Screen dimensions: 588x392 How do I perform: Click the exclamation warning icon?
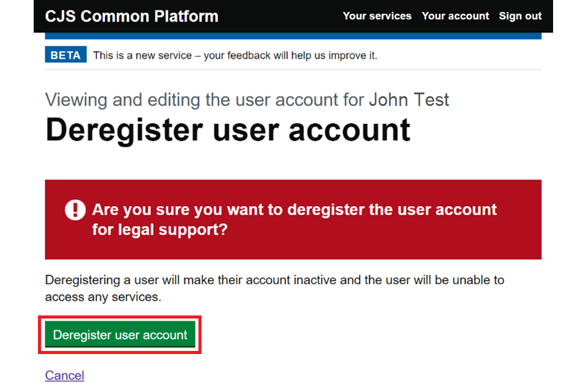point(75,210)
